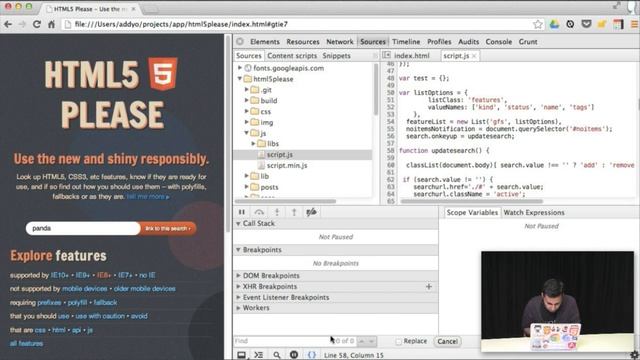Viewport: 640px width, 360px height.
Task: Click the 'all features' link
Action: click(27, 344)
